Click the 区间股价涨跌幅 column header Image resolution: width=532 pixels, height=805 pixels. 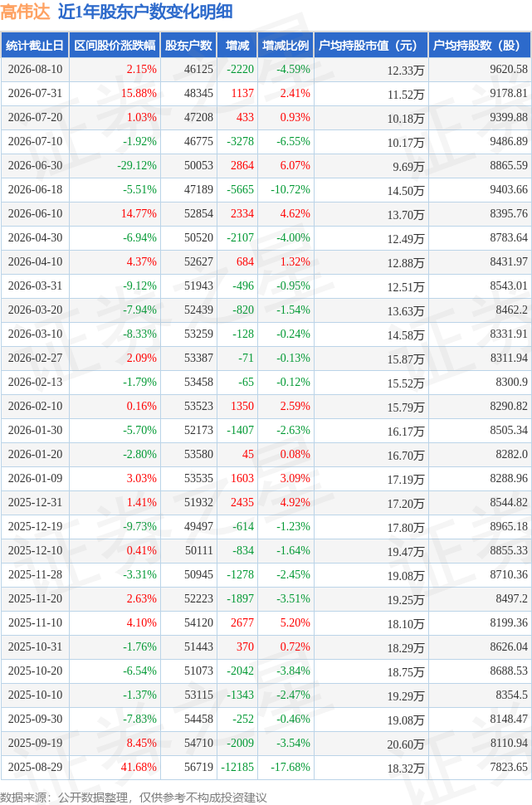tap(115, 46)
